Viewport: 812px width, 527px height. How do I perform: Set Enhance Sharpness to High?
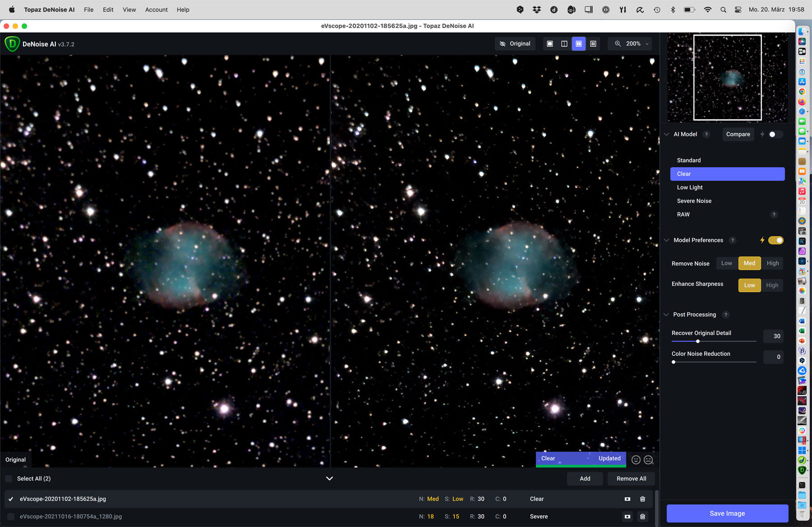click(x=772, y=285)
